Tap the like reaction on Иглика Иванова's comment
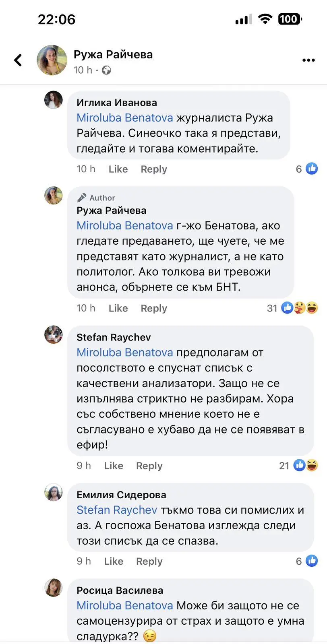The width and height of the screenshot is (327, 644). pos(312,169)
